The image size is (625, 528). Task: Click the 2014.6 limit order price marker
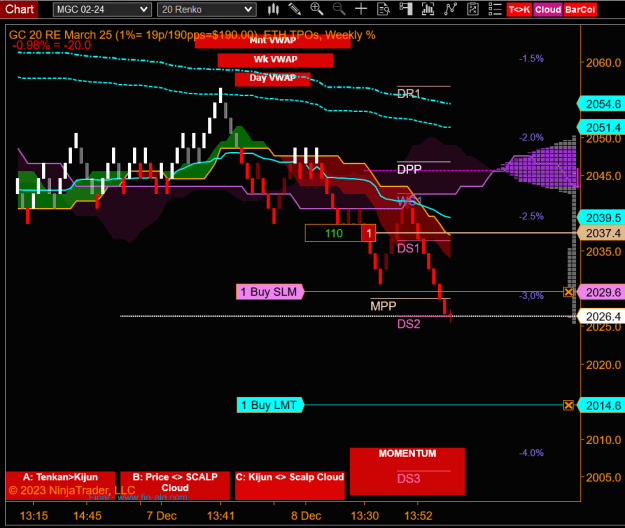click(x=601, y=405)
